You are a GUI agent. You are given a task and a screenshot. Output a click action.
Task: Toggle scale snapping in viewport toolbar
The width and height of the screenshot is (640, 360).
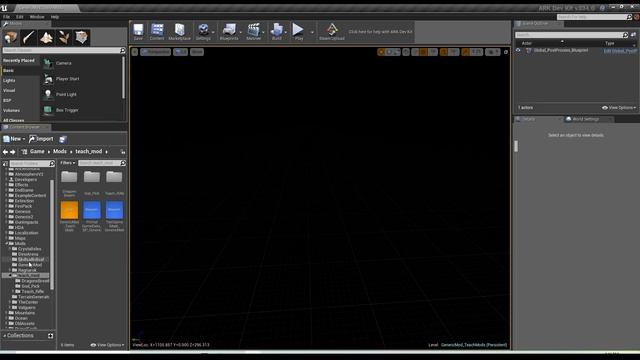(465, 52)
